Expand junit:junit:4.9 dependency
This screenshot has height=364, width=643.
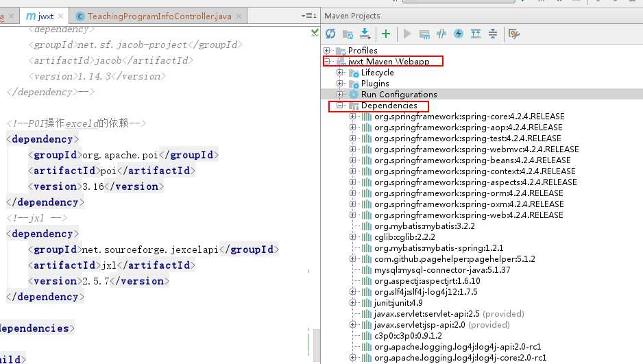pyautogui.click(x=352, y=303)
